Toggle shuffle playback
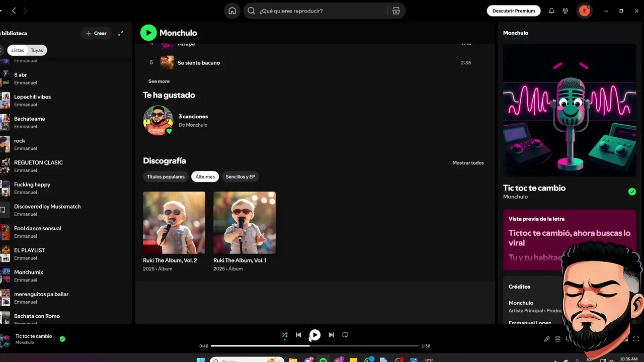Viewport: 644px width, 362px height. tap(285, 335)
